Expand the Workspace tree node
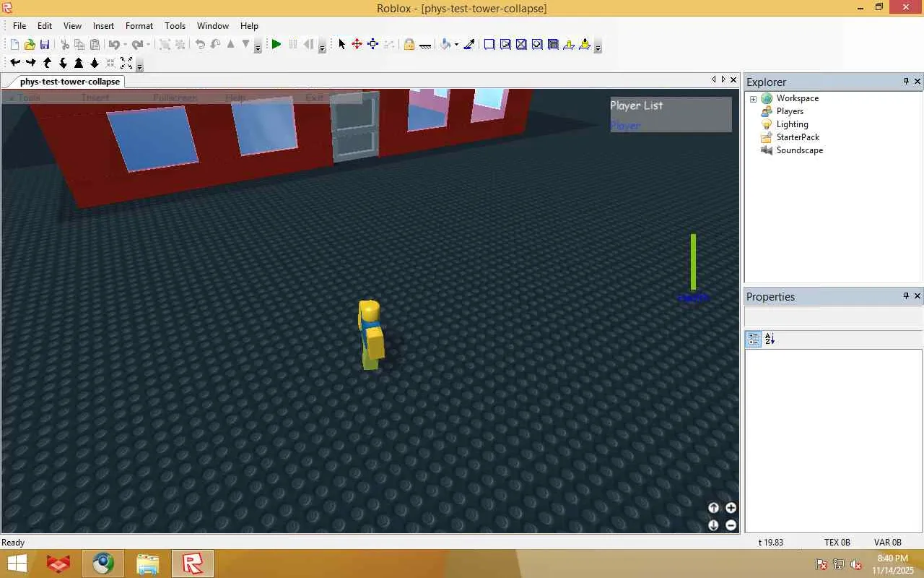Screen dimensions: 924x578 coord(753,99)
